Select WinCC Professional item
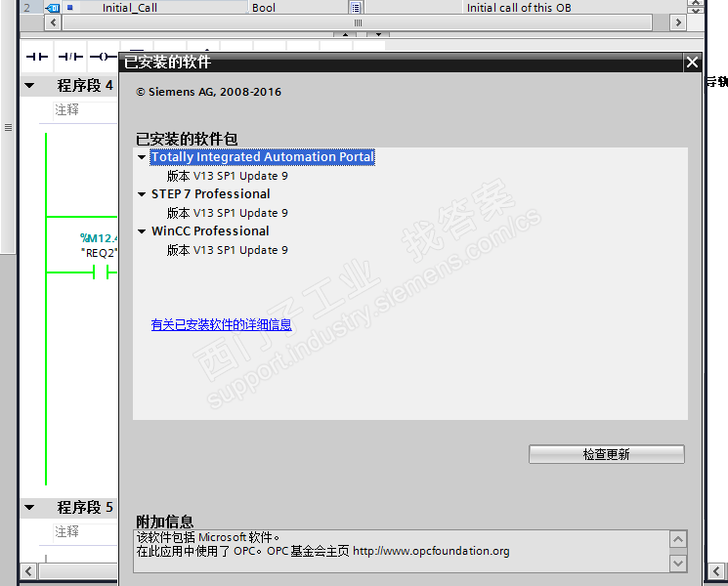Viewport: 728px width, 586px height. [210, 231]
